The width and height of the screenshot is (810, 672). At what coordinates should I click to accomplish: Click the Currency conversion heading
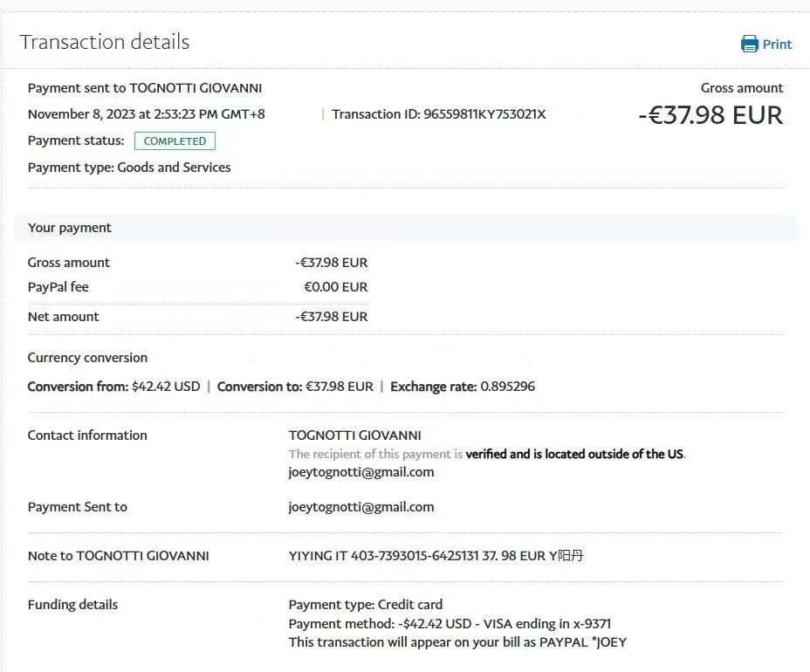coord(87,358)
